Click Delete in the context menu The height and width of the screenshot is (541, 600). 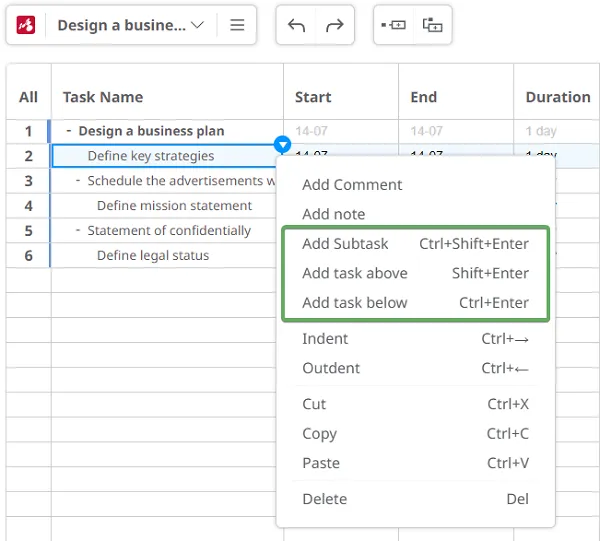[x=325, y=499]
